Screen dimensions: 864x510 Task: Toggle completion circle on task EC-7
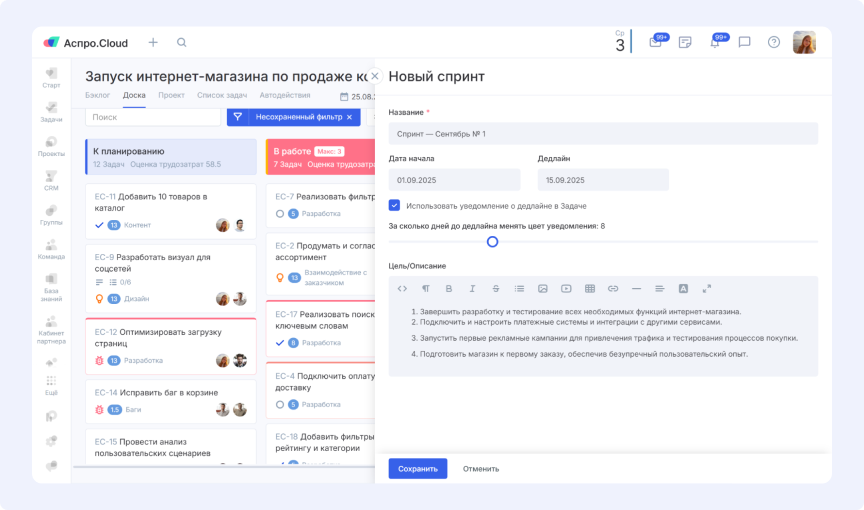280,213
